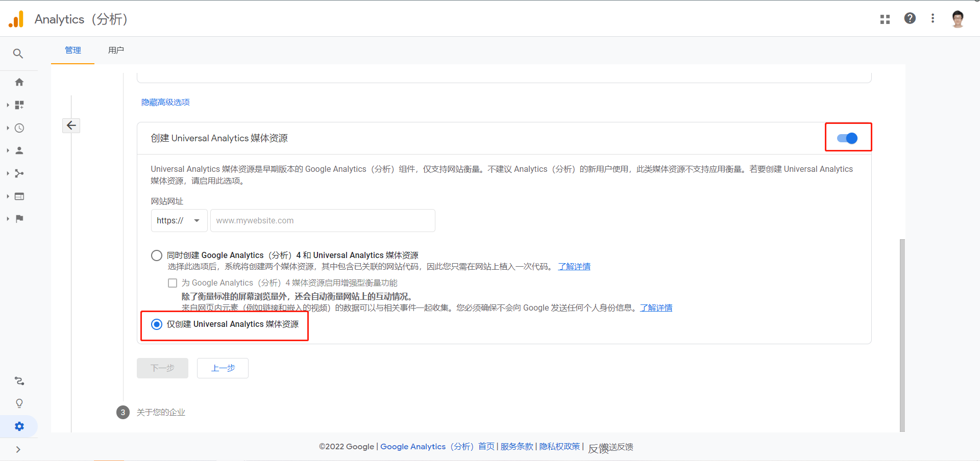Click the back arrow button
Viewport: 980px width, 461px height.
[71, 125]
